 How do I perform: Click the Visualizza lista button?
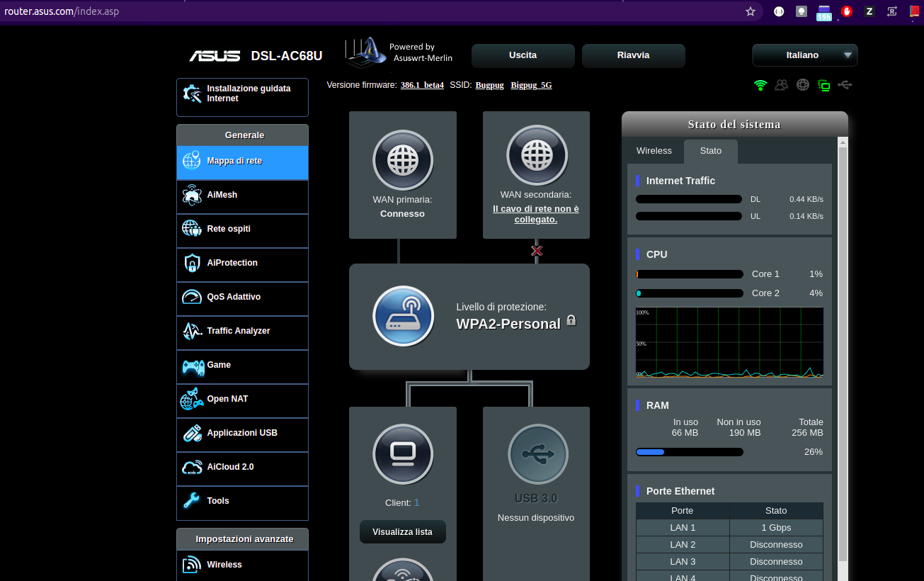tap(403, 532)
